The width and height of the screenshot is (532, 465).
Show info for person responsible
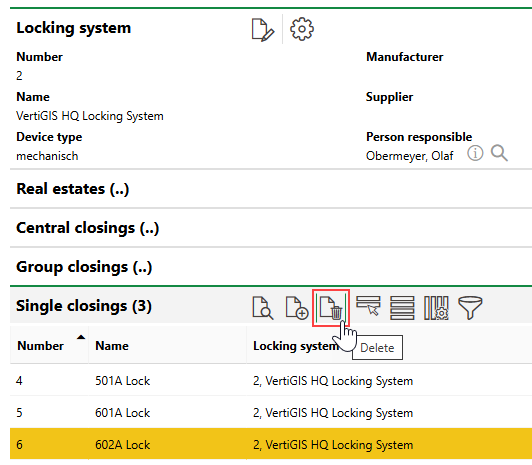point(475,153)
